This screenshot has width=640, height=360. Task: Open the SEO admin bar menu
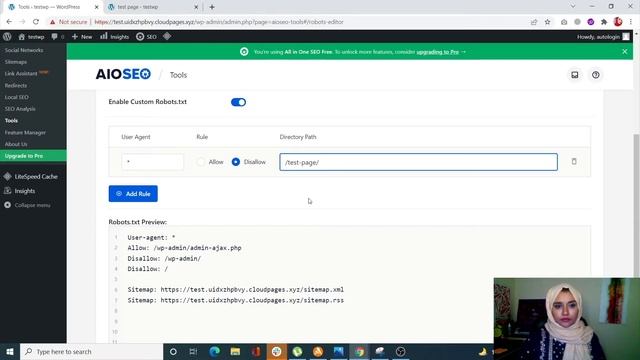tap(146, 37)
